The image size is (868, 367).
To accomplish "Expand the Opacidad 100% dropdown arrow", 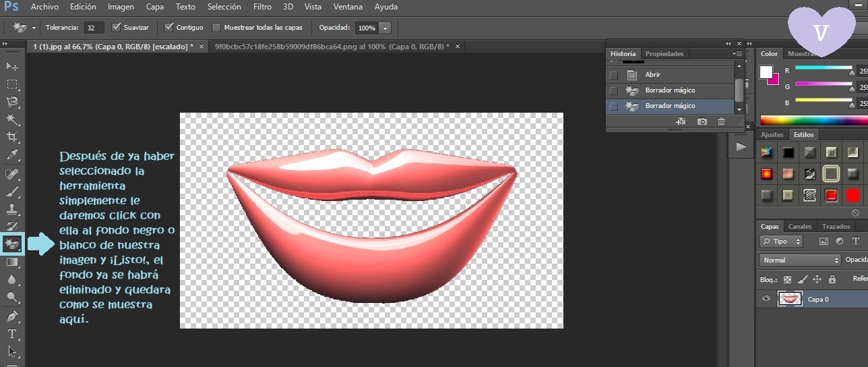I will pyautogui.click(x=385, y=28).
